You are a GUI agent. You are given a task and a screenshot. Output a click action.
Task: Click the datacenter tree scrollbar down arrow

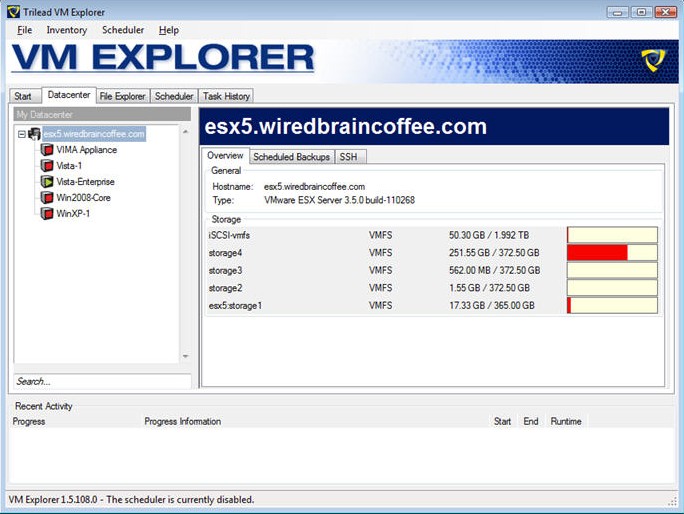pyautogui.click(x=185, y=357)
